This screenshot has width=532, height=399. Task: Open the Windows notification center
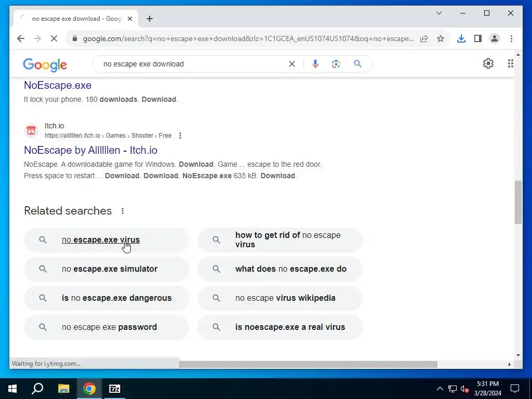[515, 389]
